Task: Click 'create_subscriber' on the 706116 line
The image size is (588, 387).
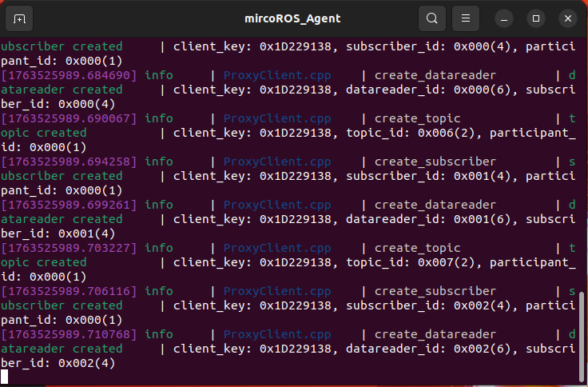Action: click(x=435, y=291)
